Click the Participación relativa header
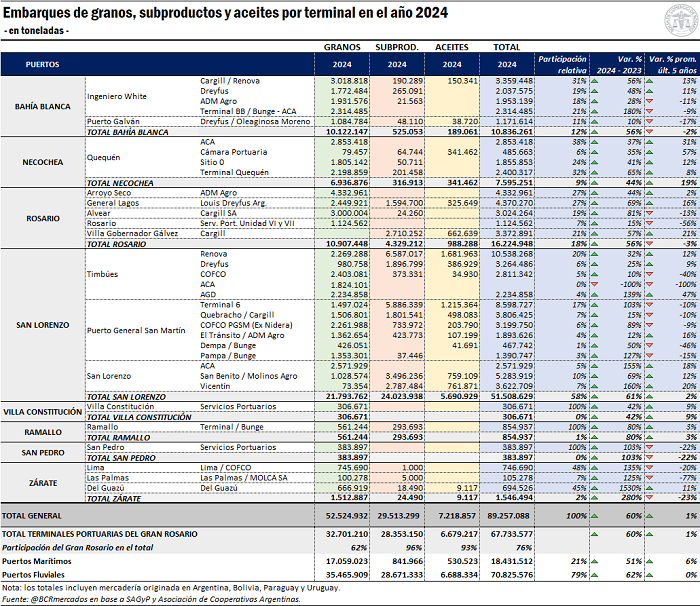Viewport: 700px width, 606px height. tap(562, 64)
